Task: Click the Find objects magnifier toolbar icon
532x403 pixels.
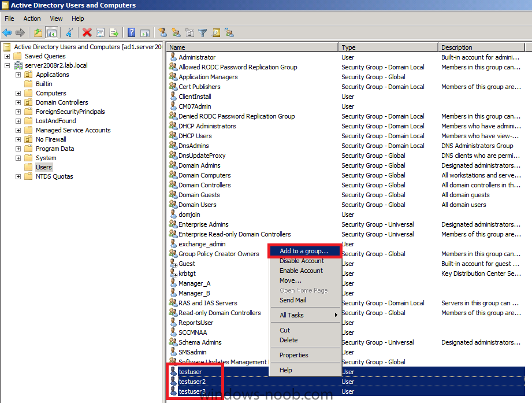Action: pyautogui.click(x=216, y=32)
